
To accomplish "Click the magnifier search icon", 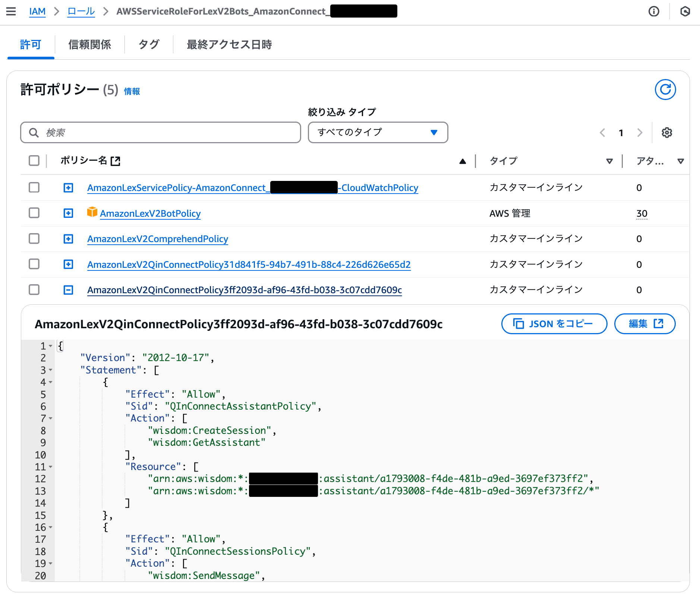I will pos(34,132).
